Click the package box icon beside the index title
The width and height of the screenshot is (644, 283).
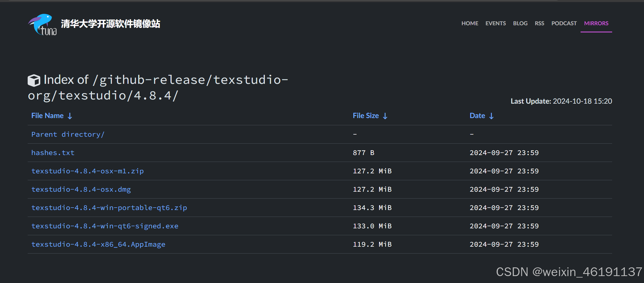(x=34, y=80)
